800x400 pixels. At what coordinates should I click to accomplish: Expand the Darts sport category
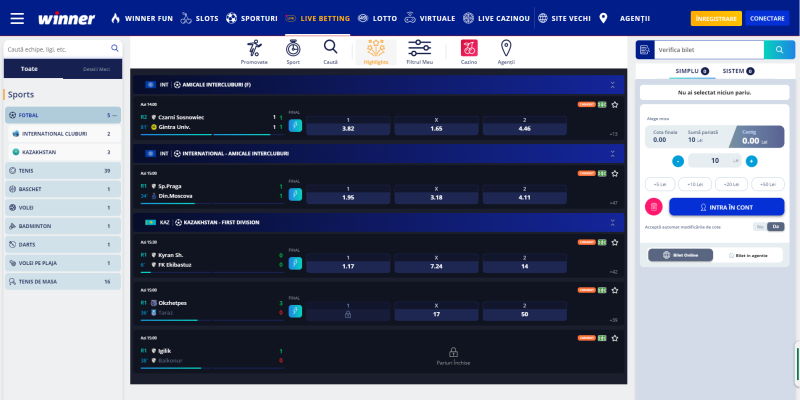click(x=63, y=245)
